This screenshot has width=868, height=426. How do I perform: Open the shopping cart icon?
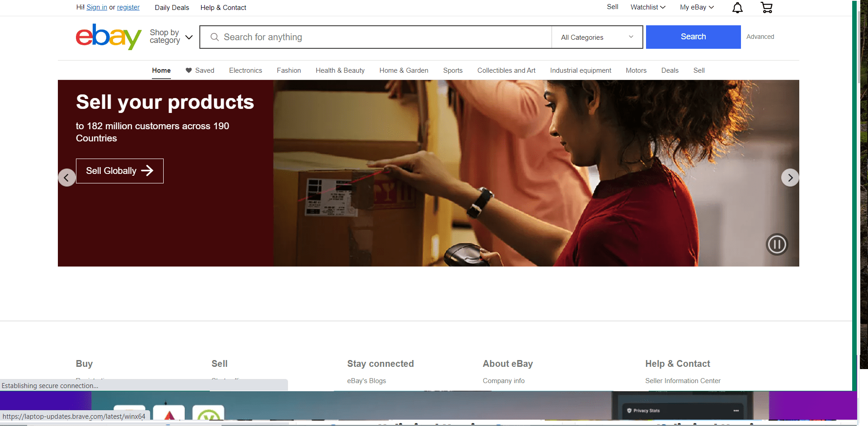tap(766, 8)
